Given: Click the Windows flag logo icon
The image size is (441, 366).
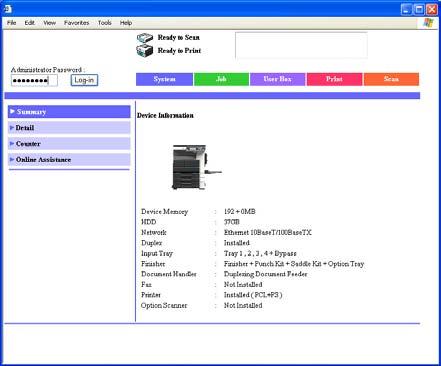Looking at the screenshot, I should click(428, 23).
